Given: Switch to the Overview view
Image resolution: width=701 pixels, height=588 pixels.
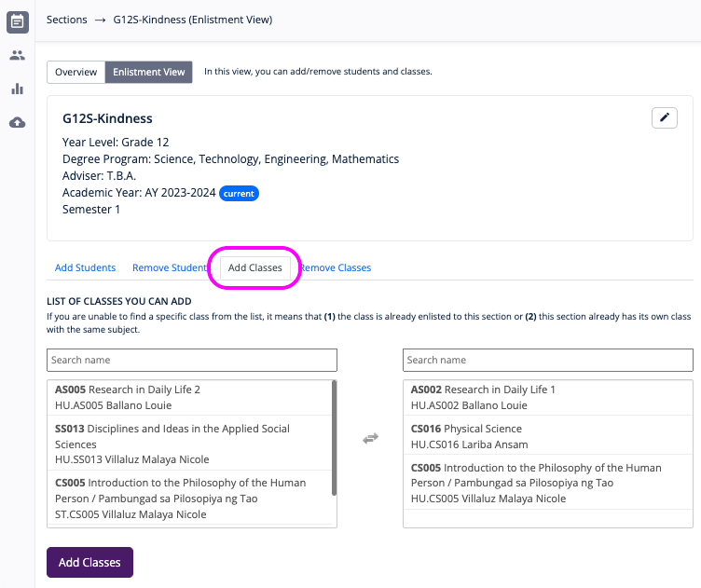Looking at the screenshot, I should click(x=76, y=73).
